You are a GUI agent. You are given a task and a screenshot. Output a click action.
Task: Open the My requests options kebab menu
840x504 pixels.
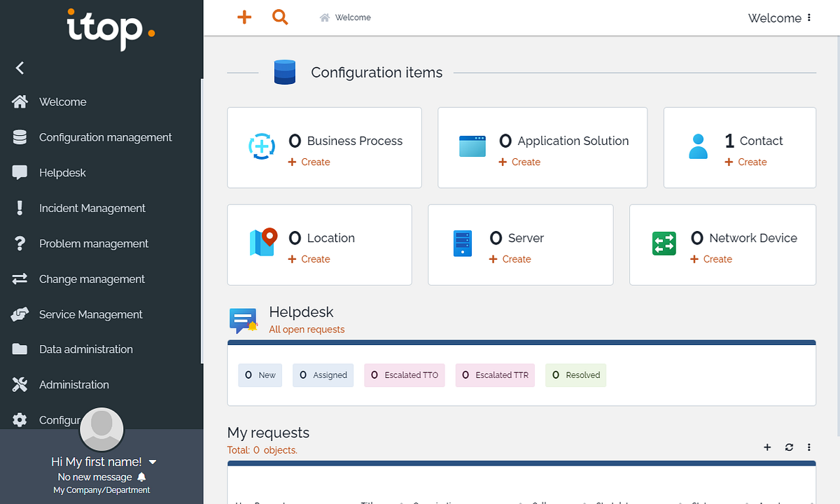pos(809,447)
